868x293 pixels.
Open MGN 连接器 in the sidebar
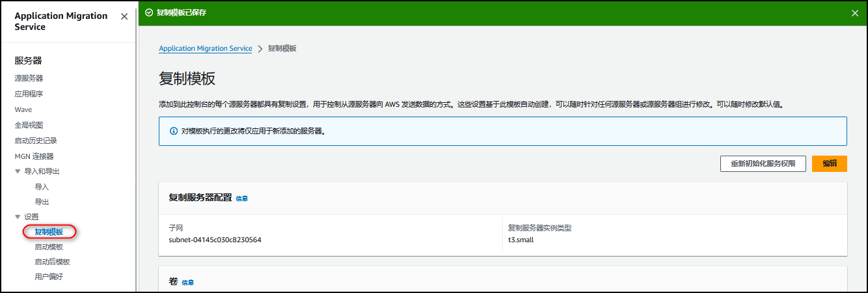pos(34,156)
